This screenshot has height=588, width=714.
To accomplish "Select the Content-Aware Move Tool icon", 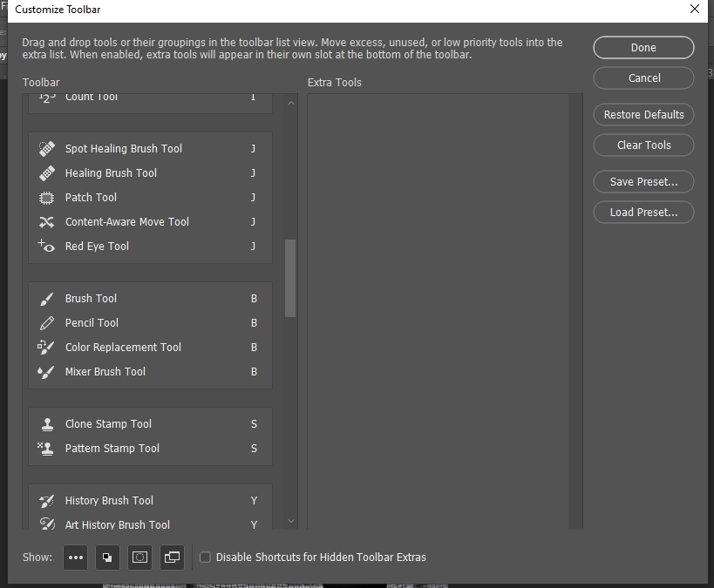I will click(46, 221).
